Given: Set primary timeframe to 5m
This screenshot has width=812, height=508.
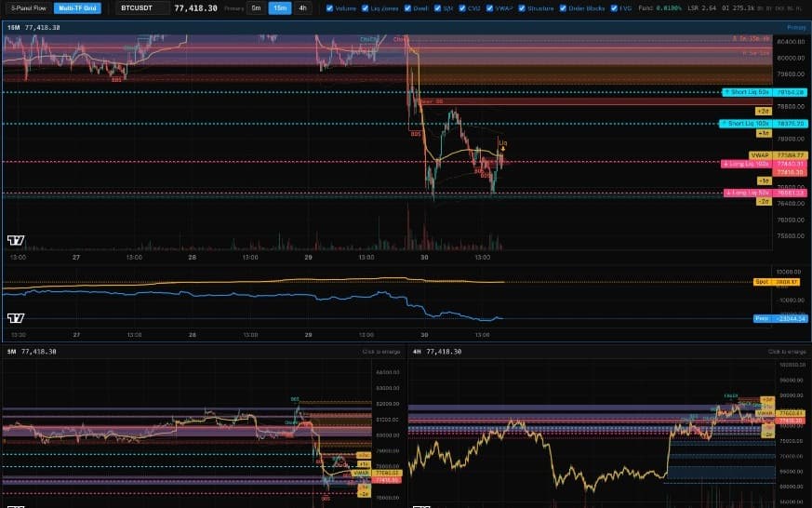Looking at the screenshot, I should coord(256,8).
